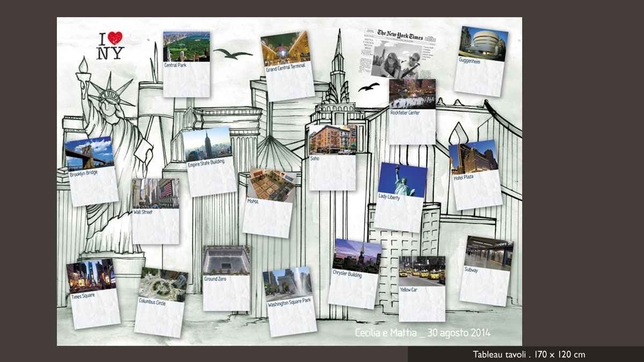Open the Times Square card
The width and height of the screenshot is (644, 362).
point(93,294)
